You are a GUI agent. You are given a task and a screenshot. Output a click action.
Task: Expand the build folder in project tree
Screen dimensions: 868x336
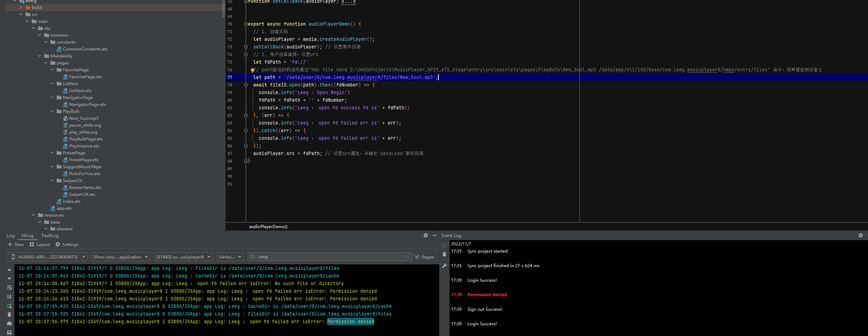[21, 8]
